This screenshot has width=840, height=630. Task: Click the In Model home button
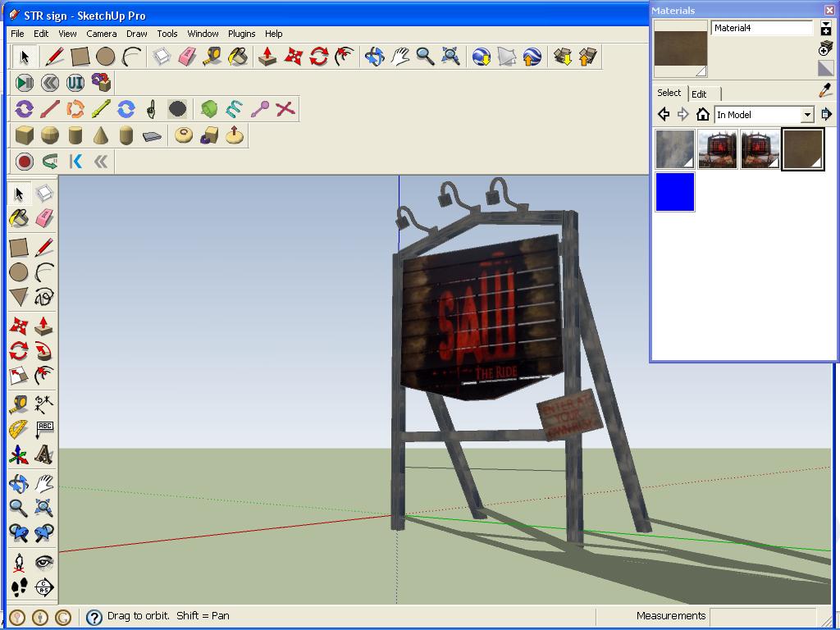point(702,114)
